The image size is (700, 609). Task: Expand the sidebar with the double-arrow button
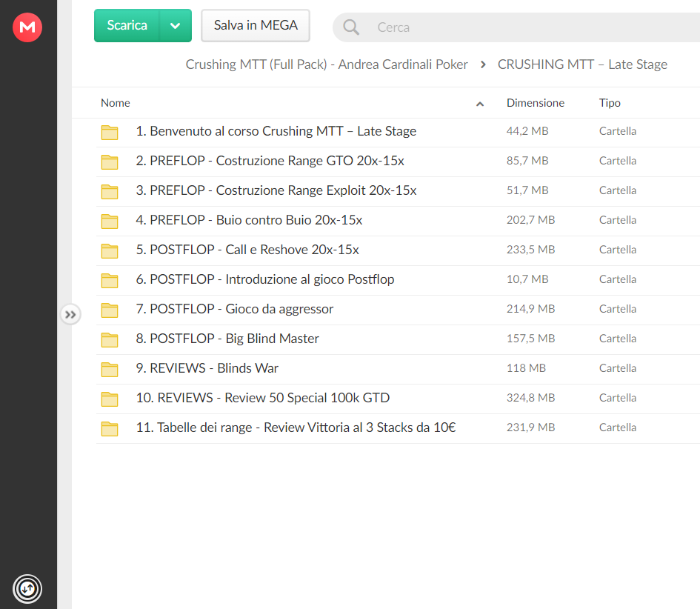(x=70, y=315)
